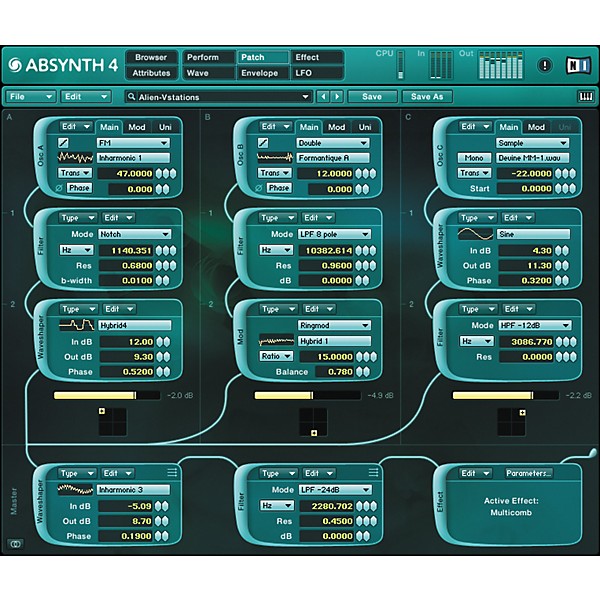Open Osc C Sample type dropdown
600x600 pixels.
(532, 143)
